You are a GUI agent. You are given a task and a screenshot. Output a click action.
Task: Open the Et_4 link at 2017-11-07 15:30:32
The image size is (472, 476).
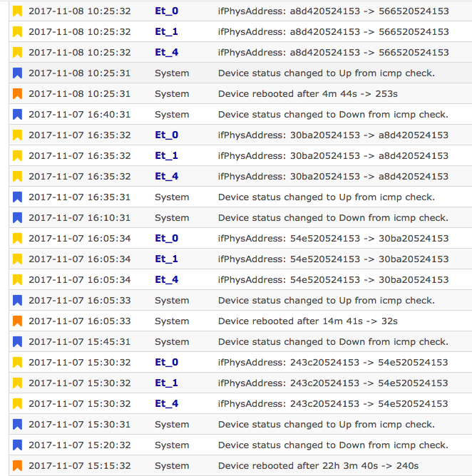click(x=166, y=403)
